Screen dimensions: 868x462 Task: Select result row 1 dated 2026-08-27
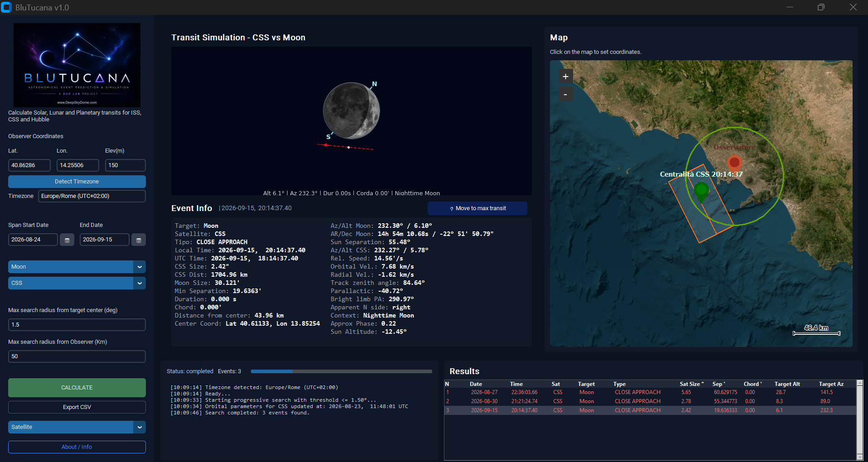pos(650,392)
